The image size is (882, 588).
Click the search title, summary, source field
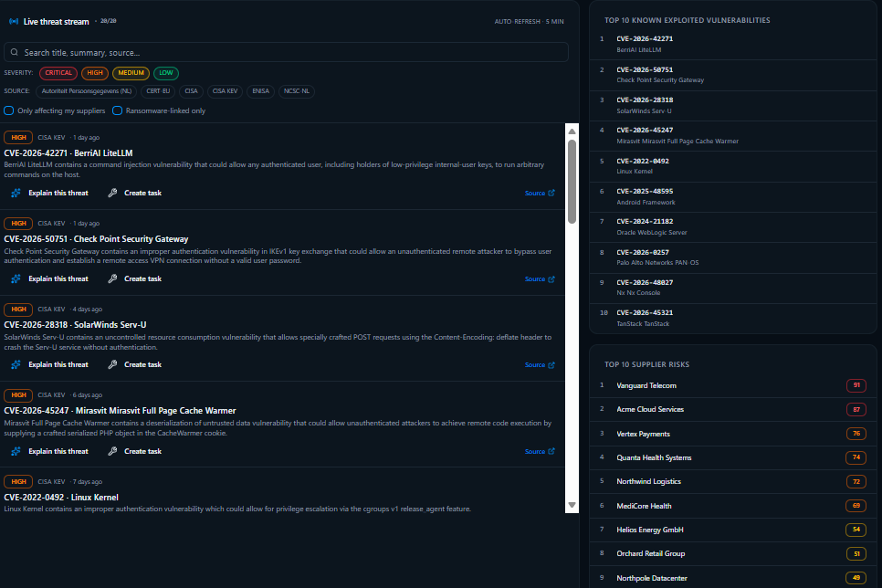(x=287, y=52)
